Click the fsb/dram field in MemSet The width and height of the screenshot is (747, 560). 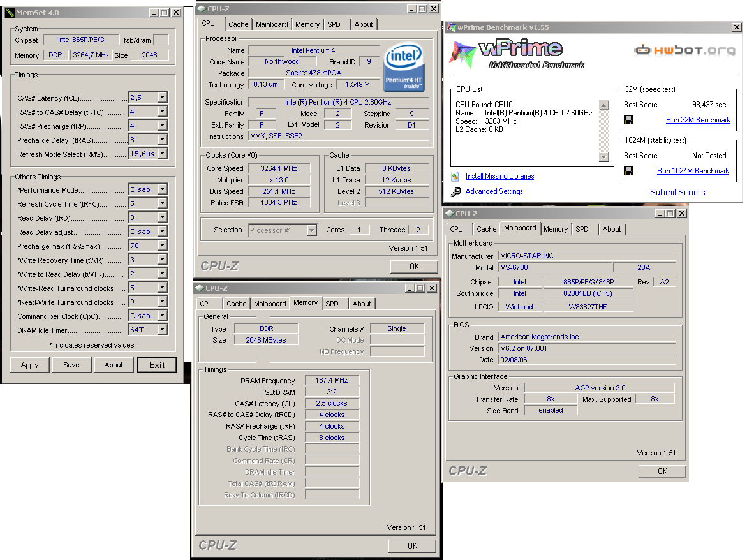[x=161, y=40]
